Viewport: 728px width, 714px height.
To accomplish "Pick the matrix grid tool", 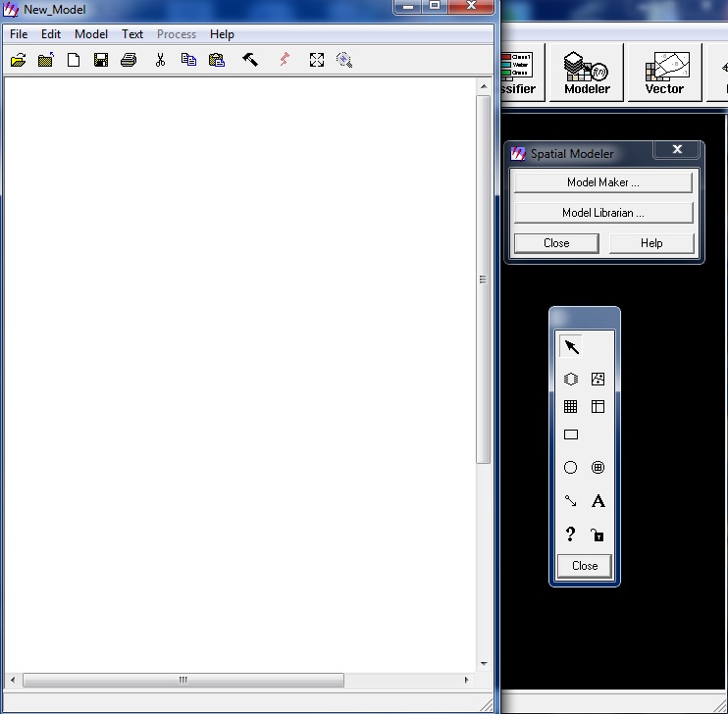I will point(571,407).
